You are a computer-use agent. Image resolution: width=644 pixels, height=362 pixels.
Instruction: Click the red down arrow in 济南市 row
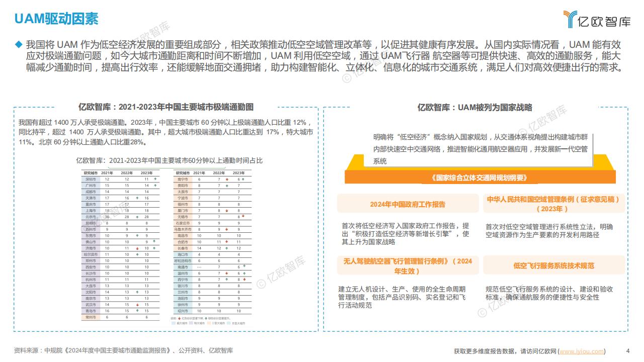(138, 248)
